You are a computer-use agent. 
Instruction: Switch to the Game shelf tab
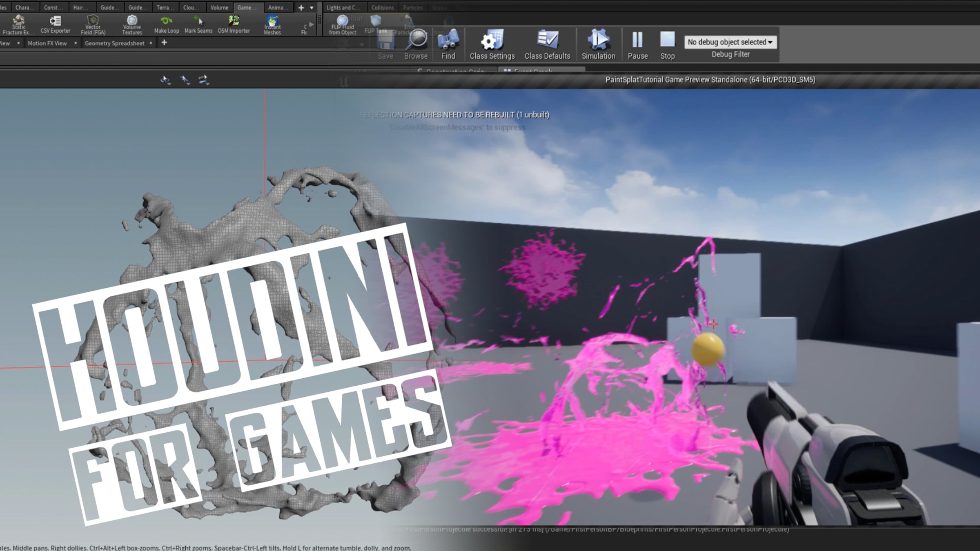[x=247, y=7]
